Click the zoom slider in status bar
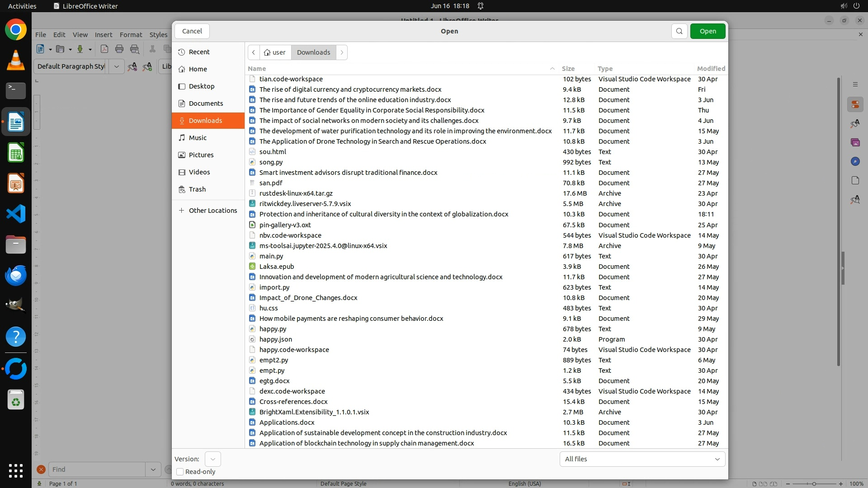The height and width of the screenshot is (488, 868). point(814,484)
